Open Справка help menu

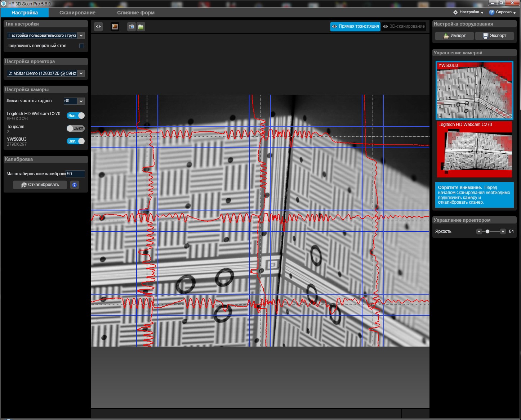click(502, 12)
